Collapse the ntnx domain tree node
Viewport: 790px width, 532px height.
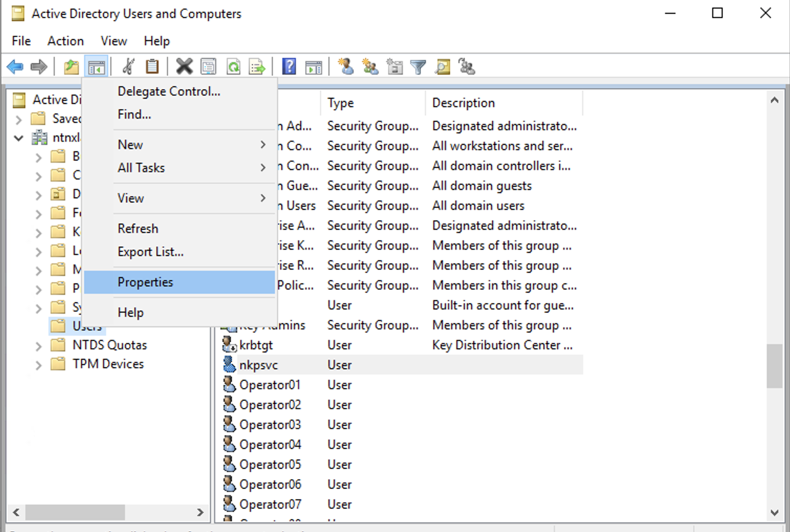19,138
